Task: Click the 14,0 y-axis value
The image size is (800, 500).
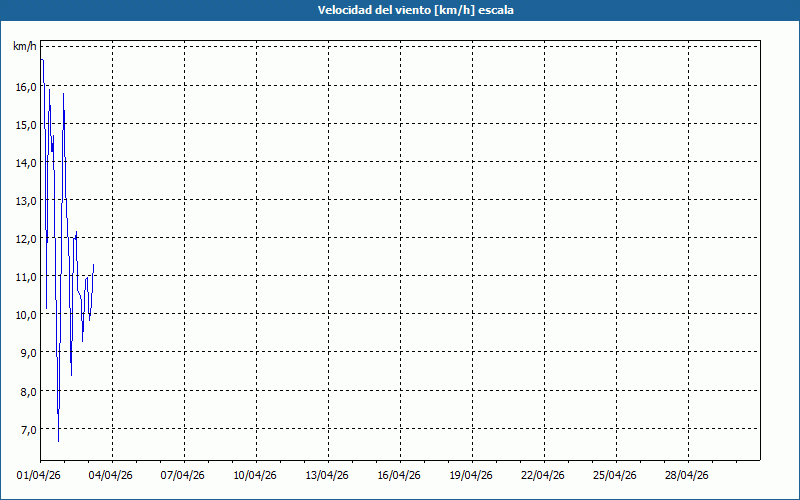Action: coord(26,163)
